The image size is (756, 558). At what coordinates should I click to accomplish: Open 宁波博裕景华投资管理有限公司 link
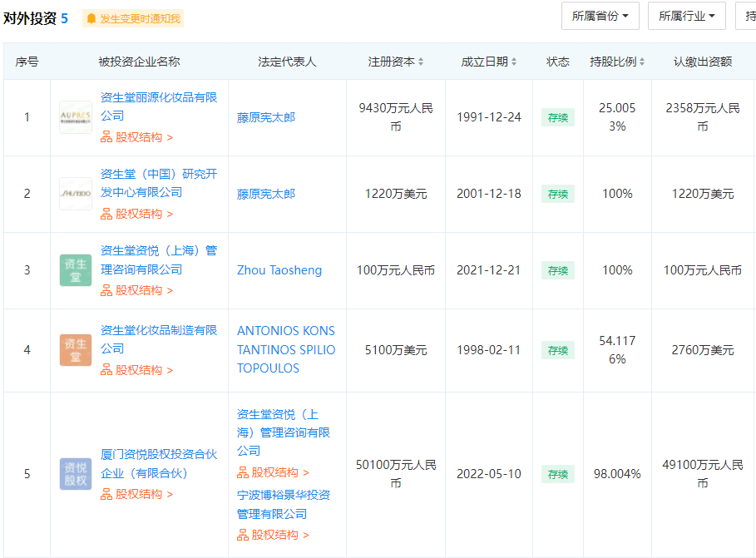pos(284,505)
